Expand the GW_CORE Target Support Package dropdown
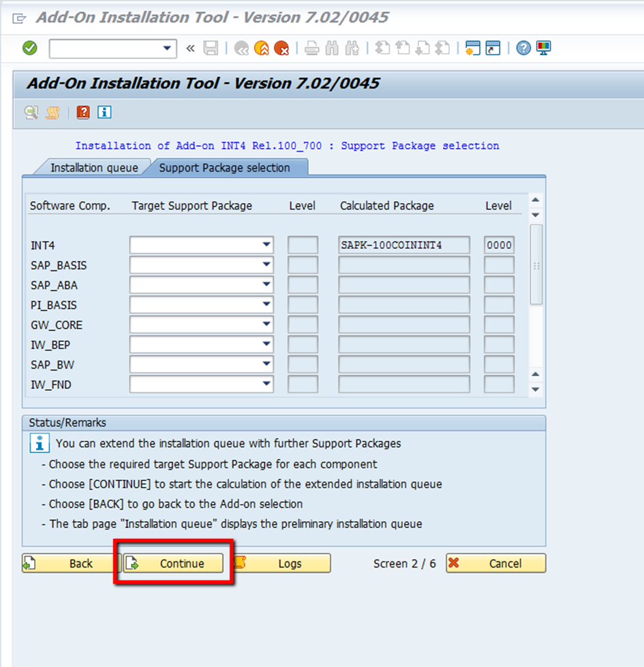Image resolution: width=644 pixels, height=667 pixels. [x=265, y=325]
